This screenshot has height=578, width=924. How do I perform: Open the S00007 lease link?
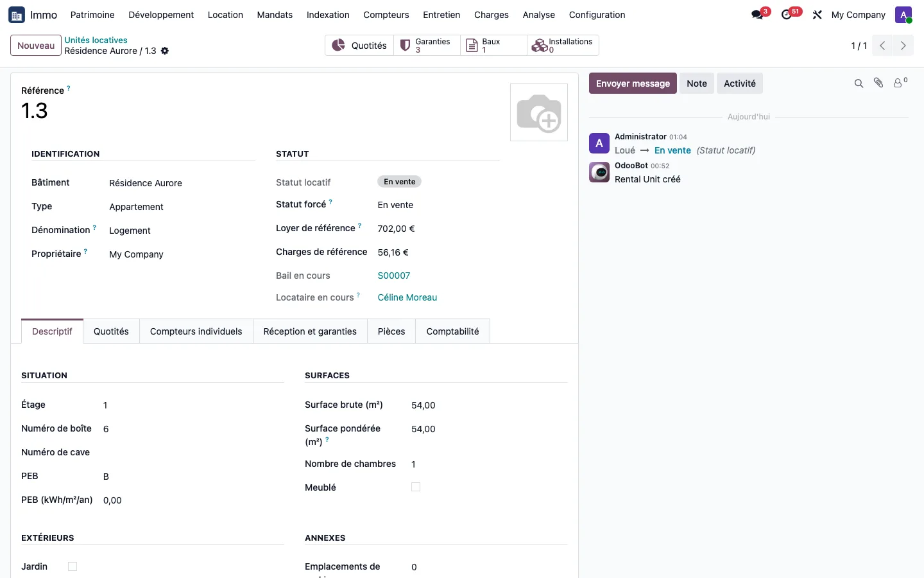(x=394, y=276)
